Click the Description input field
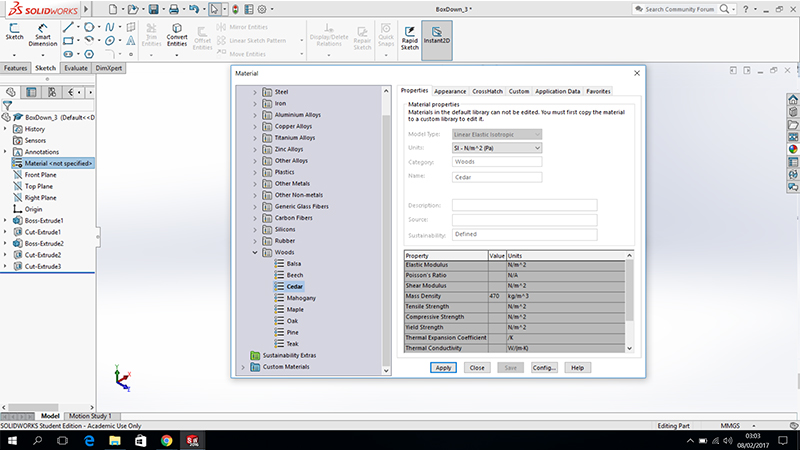Viewport: 800px width, 450px height. pos(524,206)
